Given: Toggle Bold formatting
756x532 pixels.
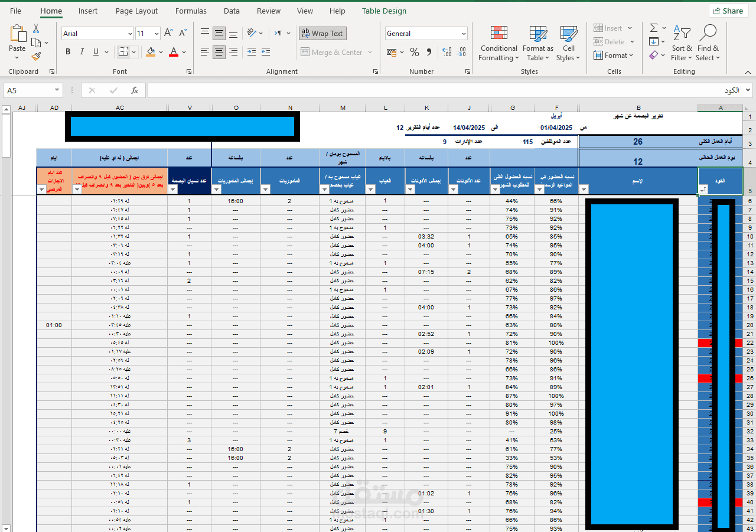Looking at the screenshot, I should [x=68, y=52].
